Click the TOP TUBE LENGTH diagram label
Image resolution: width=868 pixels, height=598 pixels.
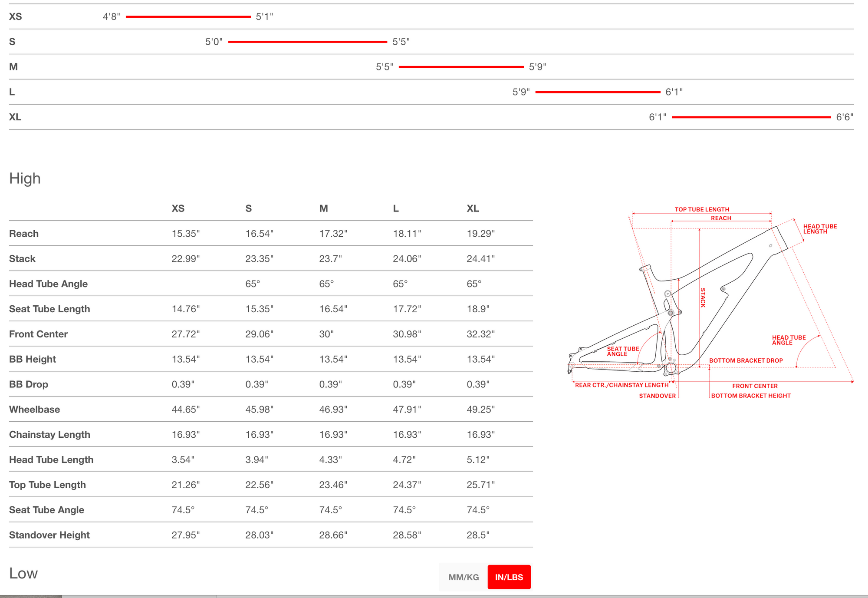coord(702,209)
